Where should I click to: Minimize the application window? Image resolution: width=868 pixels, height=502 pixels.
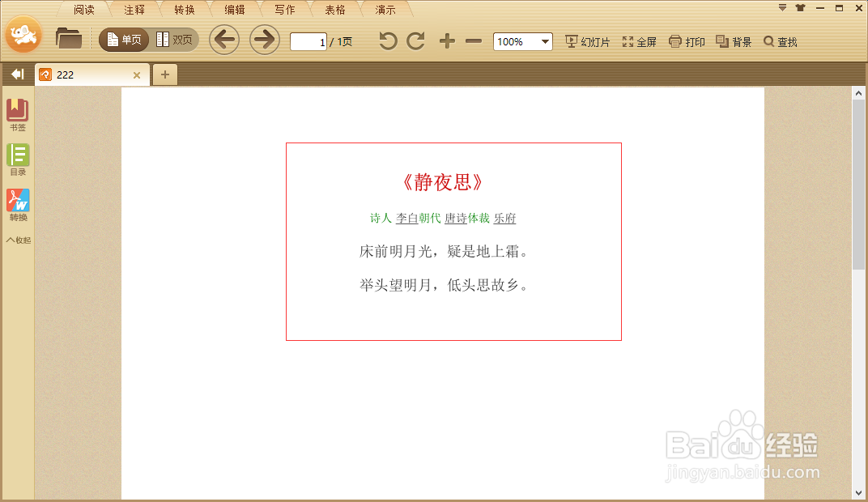[x=820, y=8]
